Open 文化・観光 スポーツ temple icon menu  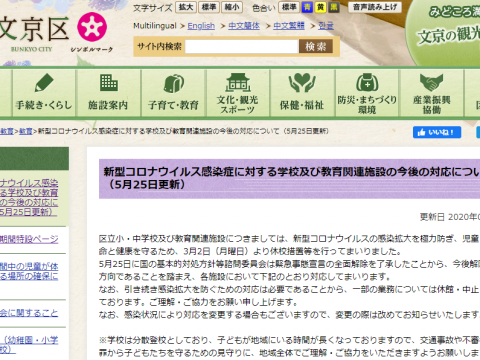(237, 93)
